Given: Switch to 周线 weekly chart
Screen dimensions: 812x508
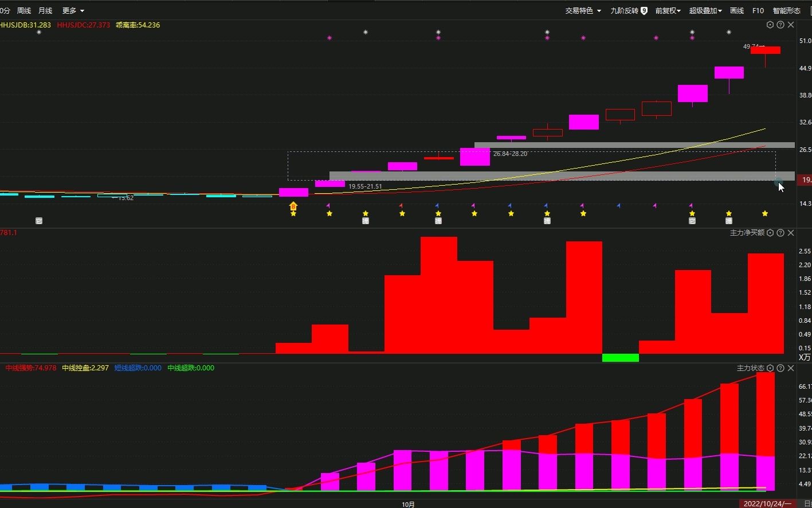Looking at the screenshot, I should click(24, 10).
